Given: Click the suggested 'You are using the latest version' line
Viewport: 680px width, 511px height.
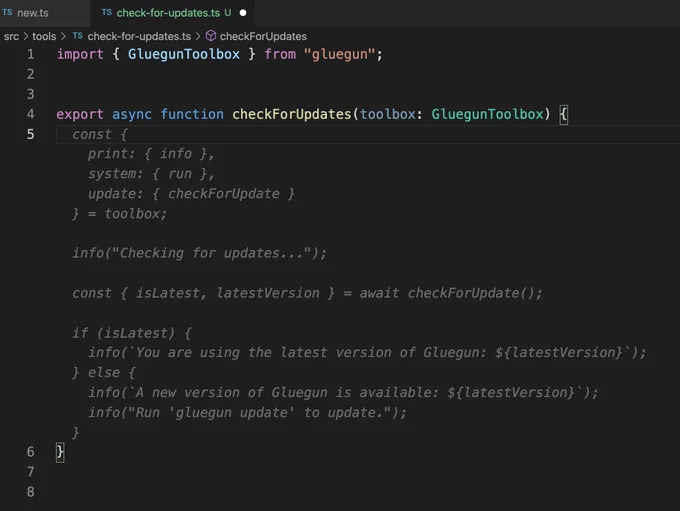Looking at the screenshot, I should 367,352.
